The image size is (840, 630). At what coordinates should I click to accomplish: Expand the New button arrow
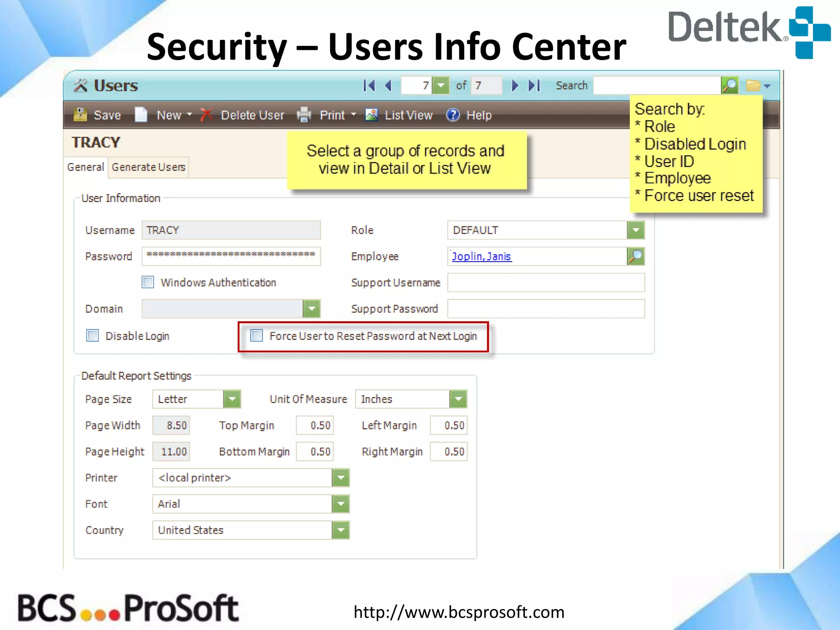(x=189, y=115)
